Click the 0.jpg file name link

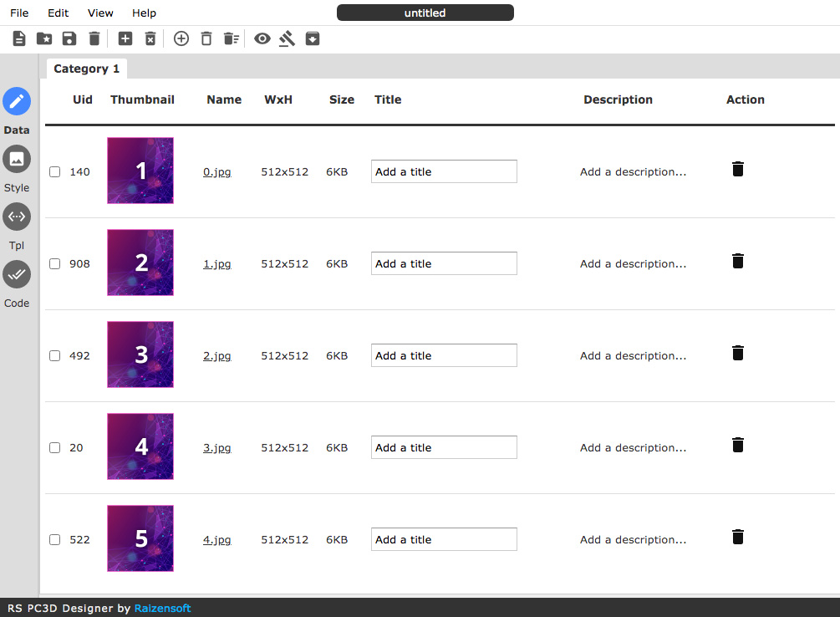pos(216,171)
